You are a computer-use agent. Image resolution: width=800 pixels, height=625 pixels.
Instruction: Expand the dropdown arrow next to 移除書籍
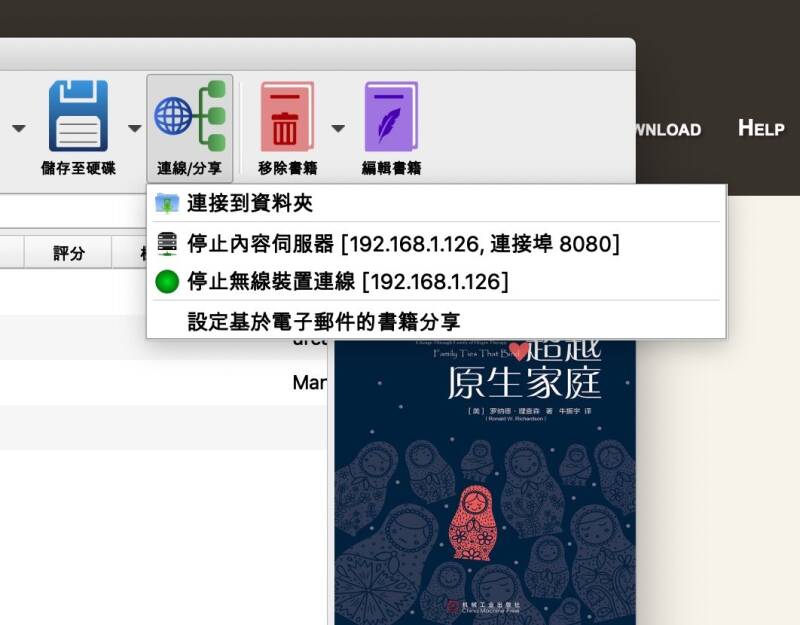coord(338,128)
